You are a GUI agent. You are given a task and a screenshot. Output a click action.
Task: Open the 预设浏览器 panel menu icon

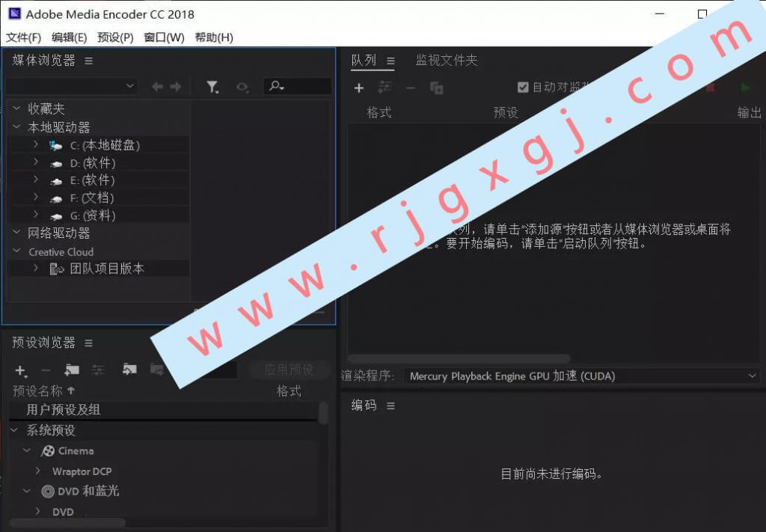(88, 343)
